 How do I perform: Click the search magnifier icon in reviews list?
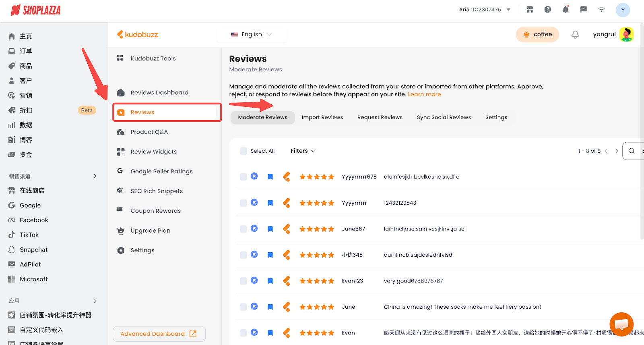tap(632, 151)
